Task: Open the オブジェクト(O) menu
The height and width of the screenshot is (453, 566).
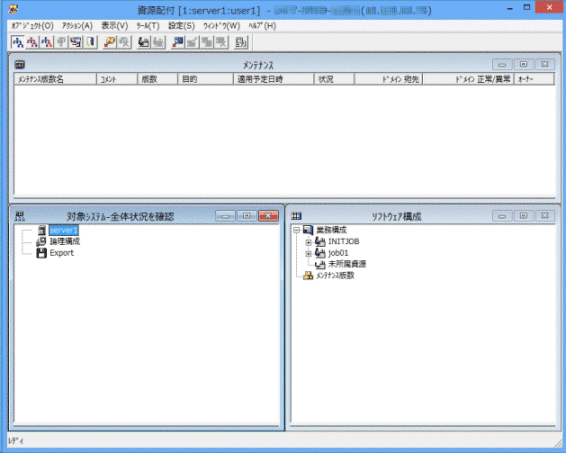Action: coord(32,26)
